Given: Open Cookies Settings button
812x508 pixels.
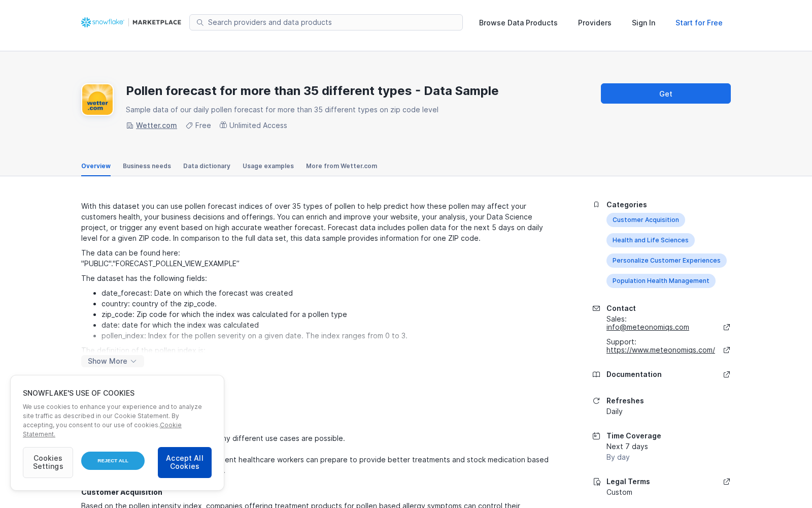Looking at the screenshot, I should pos(48,462).
